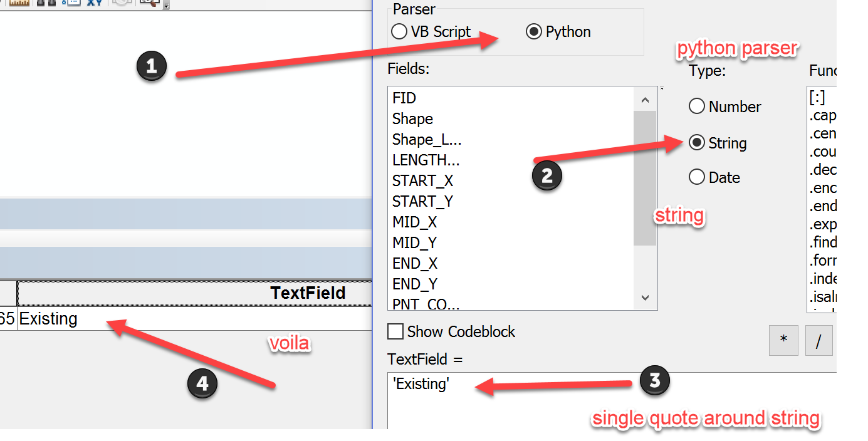Choose the Number type radio button
Viewport: 868px width, 441px height.
pos(697,106)
